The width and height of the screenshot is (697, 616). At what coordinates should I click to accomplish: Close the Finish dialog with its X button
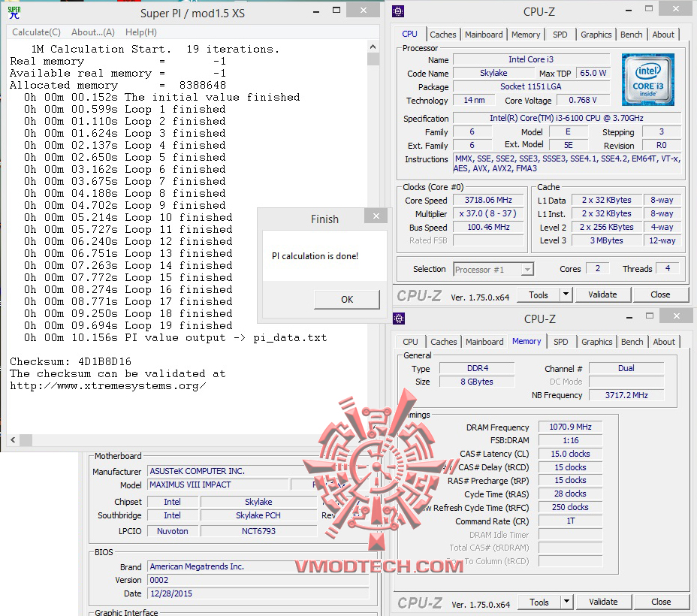tap(376, 216)
